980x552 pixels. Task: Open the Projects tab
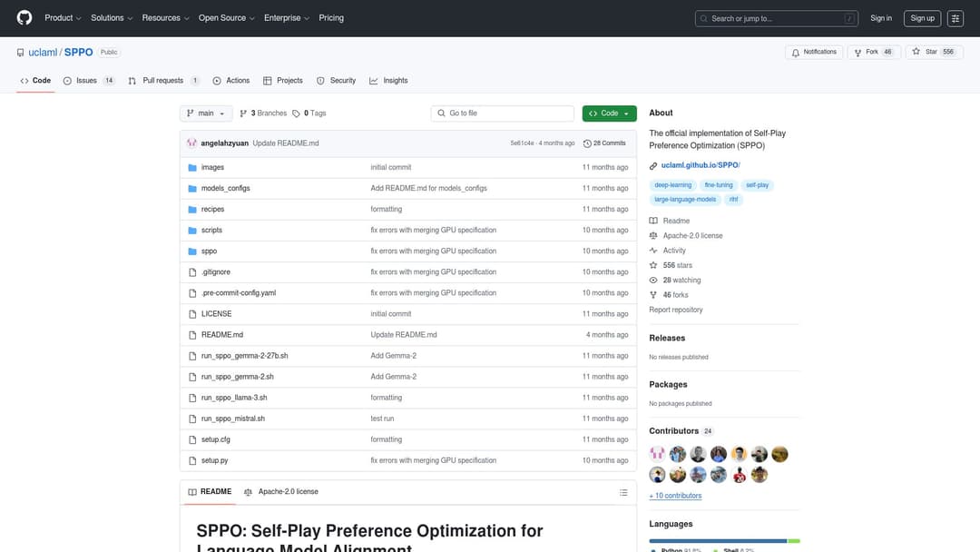tap(283, 81)
